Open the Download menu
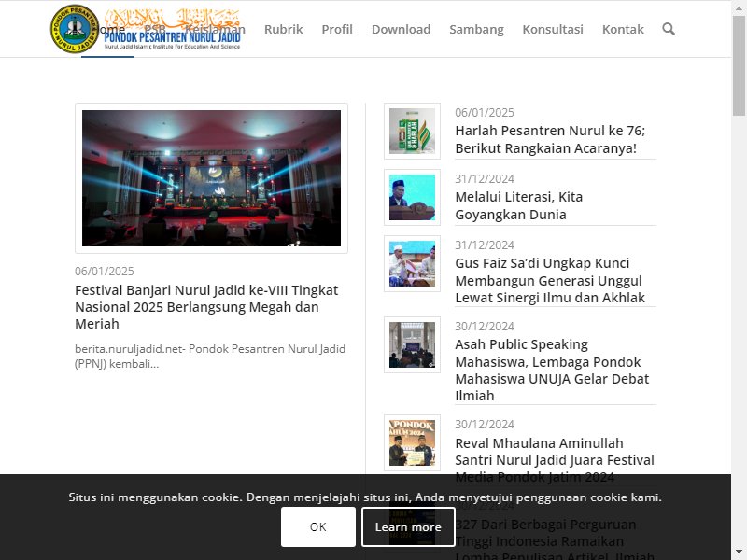Viewport: 747px width, 560px height. click(x=401, y=29)
